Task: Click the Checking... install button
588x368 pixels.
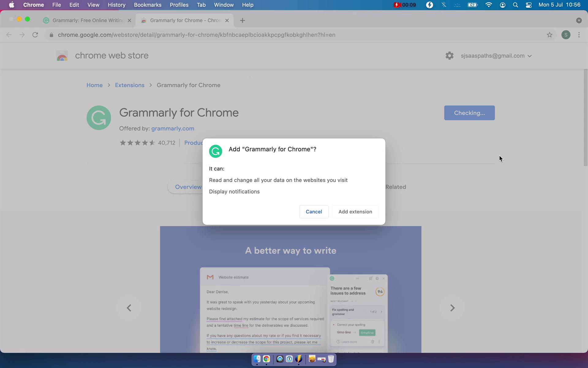Action: (469, 113)
